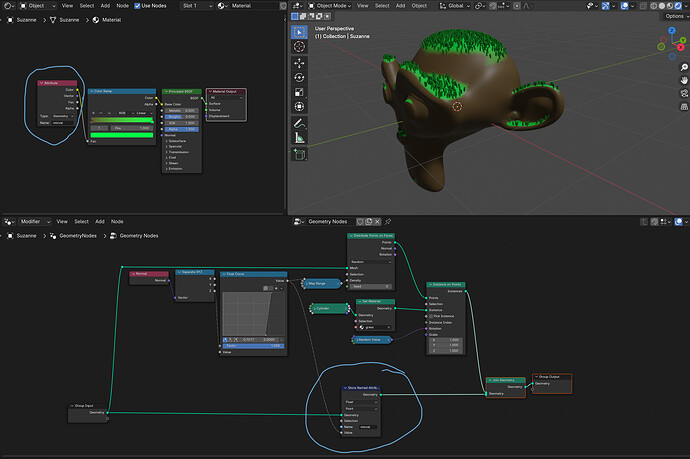Toggle the camera view icon

(x=684, y=93)
